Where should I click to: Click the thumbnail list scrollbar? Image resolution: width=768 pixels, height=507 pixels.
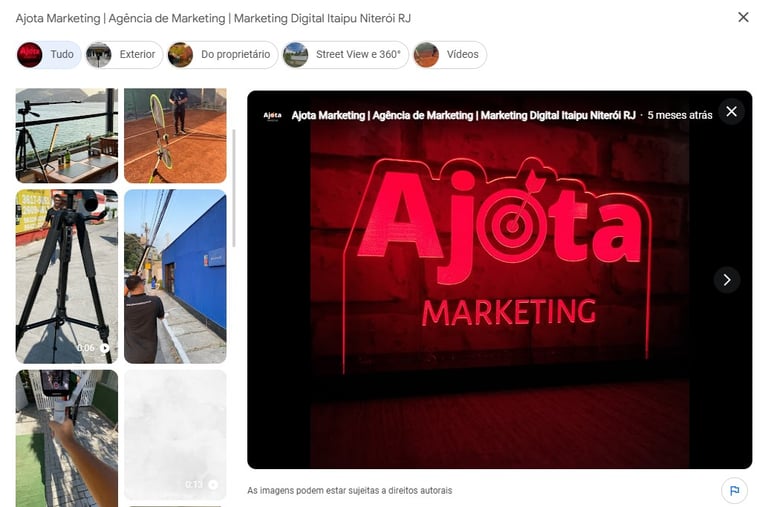tap(234, 188)
